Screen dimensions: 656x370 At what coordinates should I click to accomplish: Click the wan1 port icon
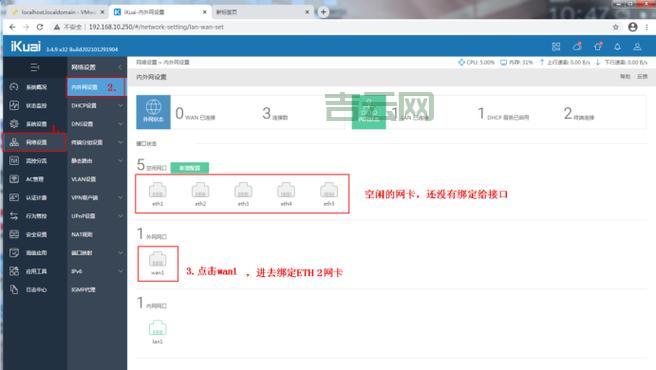[158, 260]
